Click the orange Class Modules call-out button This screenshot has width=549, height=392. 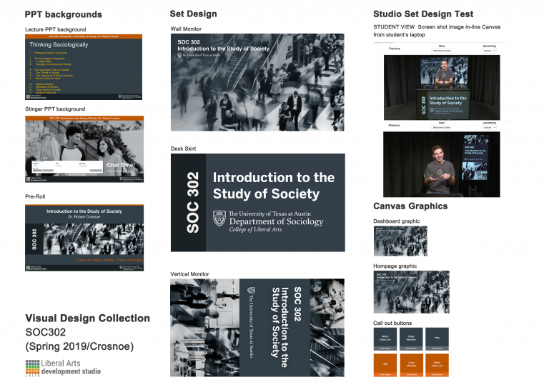pyautogui.click(x=412, y=365)
